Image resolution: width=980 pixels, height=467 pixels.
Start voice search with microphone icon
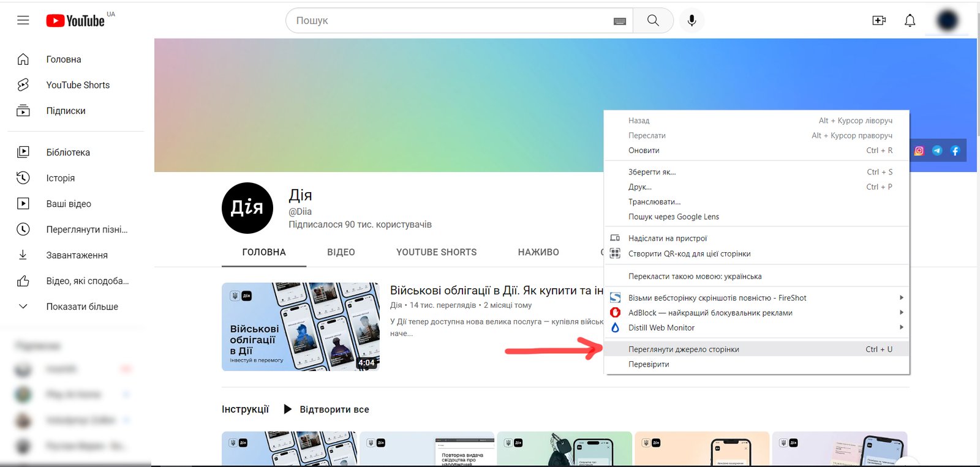tap(692, 20)
